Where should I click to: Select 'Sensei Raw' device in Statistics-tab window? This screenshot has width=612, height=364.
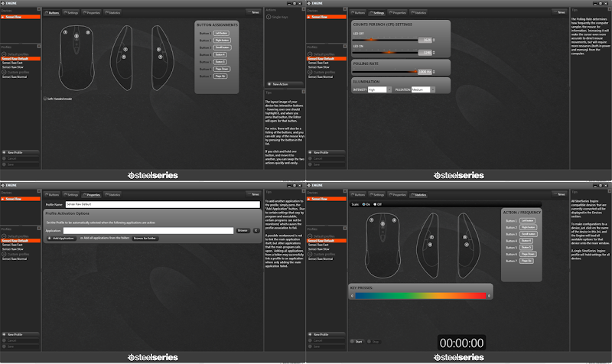tap(327, 199)
